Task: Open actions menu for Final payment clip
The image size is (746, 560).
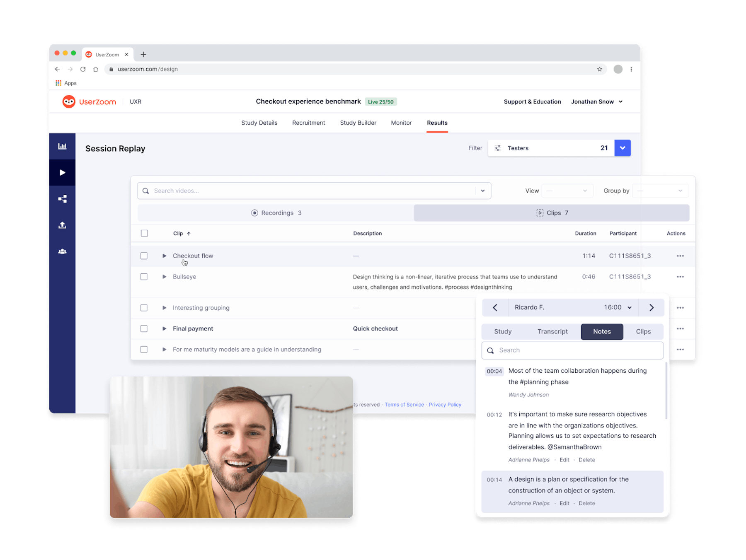Action: 680,328
